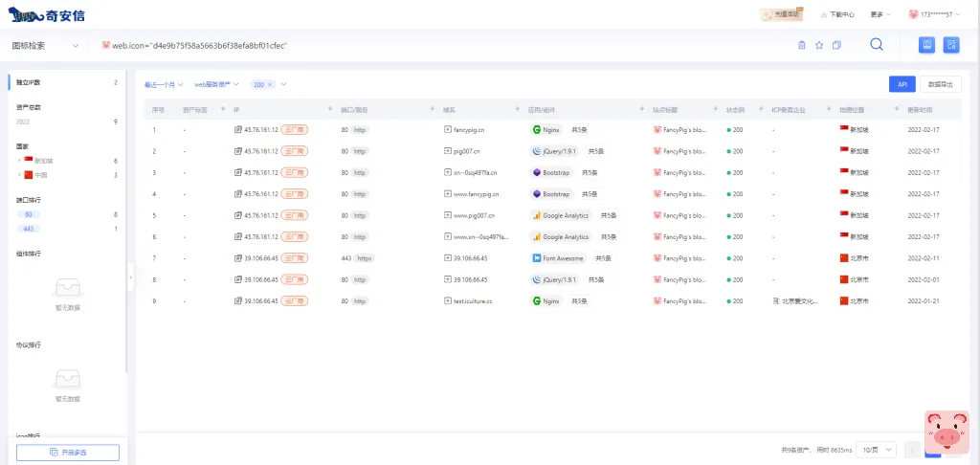
Task: Open the 10/页 page size dropdown
Action: point(877,449)
